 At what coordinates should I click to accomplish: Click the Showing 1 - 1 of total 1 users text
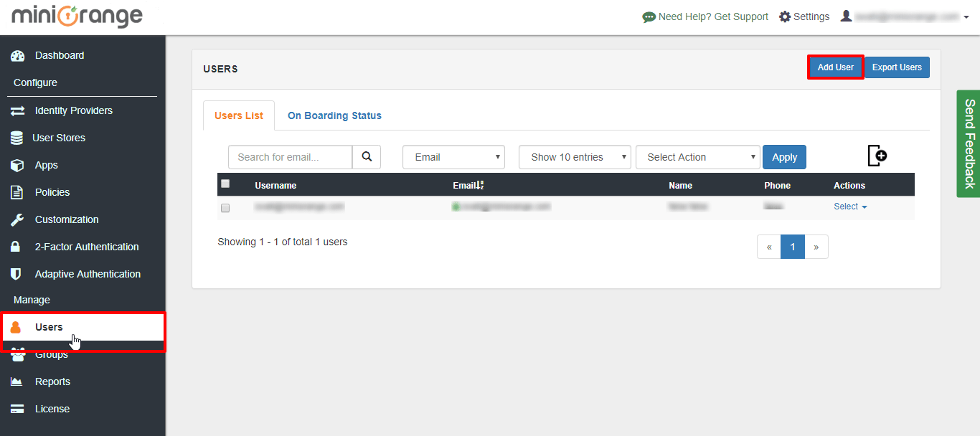click(x=283, y=242)
